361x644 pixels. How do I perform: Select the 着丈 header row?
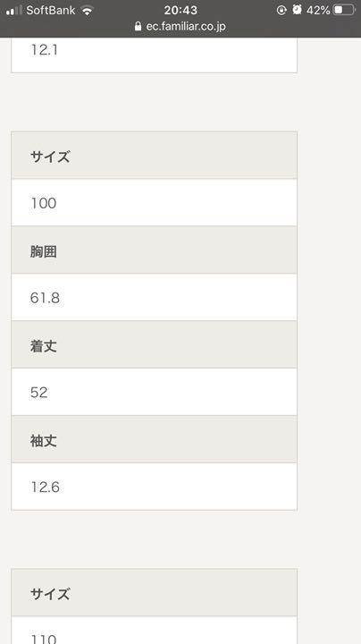155,344
